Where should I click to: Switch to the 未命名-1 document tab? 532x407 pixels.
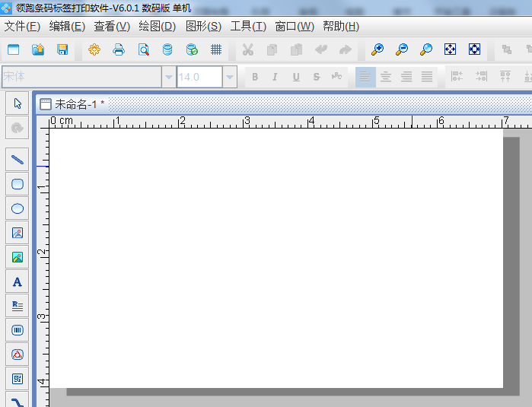click(75, 104)
